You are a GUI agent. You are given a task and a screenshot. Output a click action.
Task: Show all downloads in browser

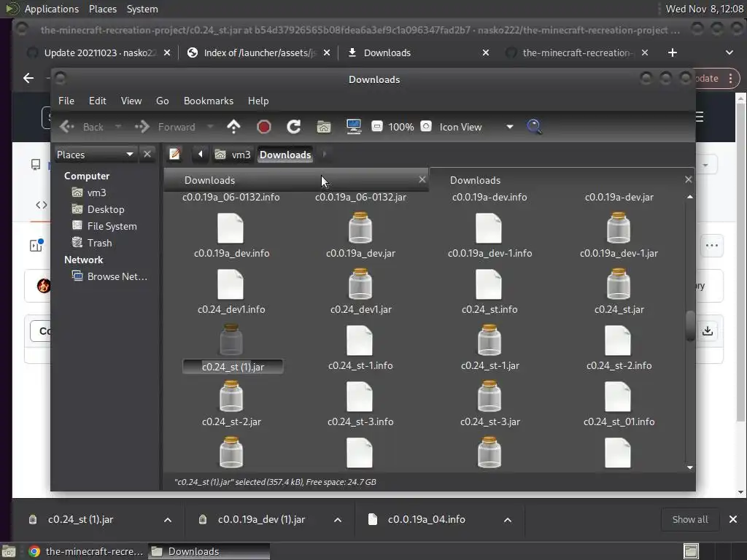click(x=690, y=519)
